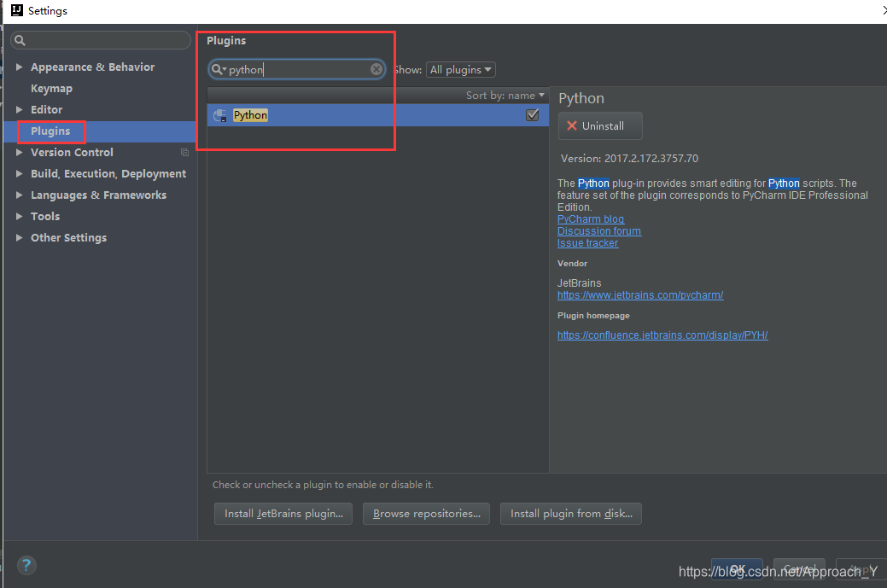The image size is (887, 588).
Task: Select Python row in plugin list
Action: (x=378, y=115)
